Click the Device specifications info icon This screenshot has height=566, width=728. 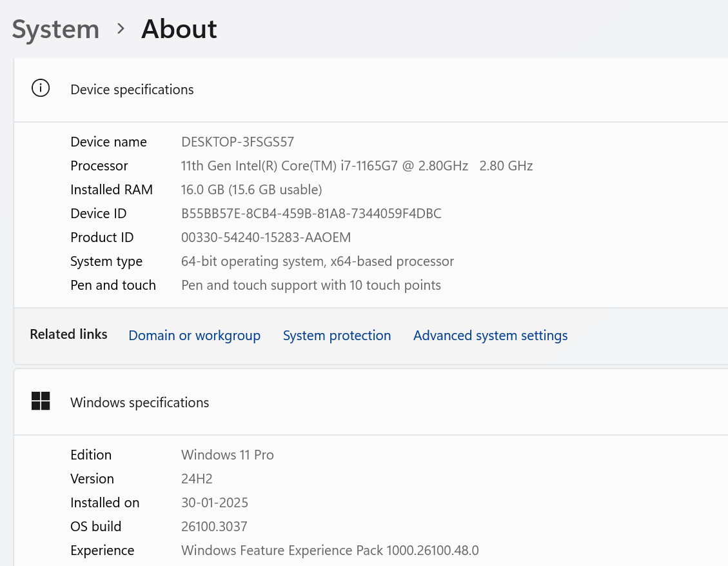(41, 88)
